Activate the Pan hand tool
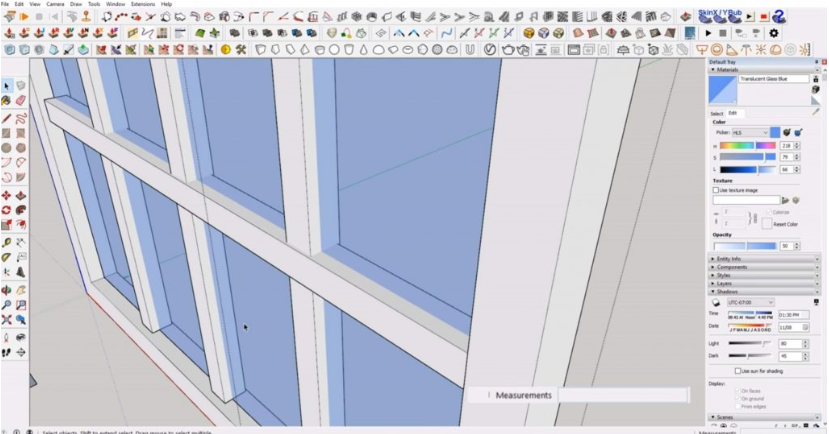The image size is (829, 434). coord(21,290)
